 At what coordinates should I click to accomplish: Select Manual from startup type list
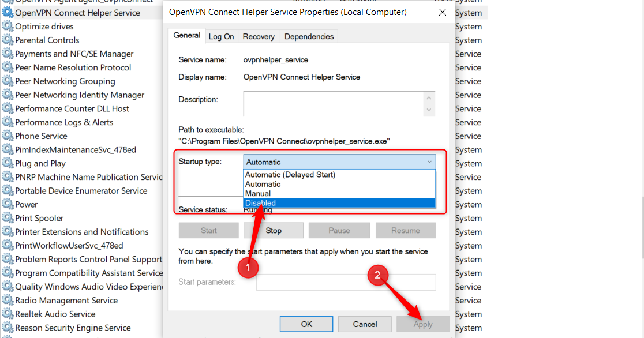[339, 193]
